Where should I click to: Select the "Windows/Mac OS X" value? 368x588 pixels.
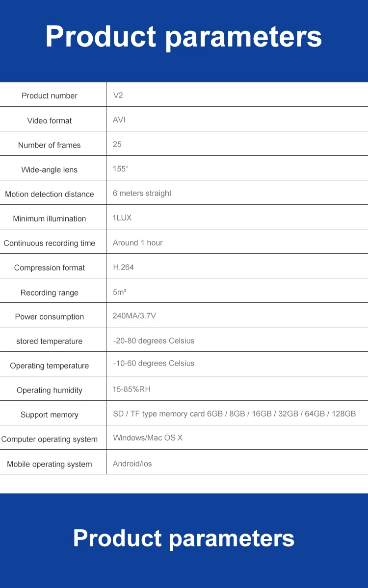[x=148, y=438]
